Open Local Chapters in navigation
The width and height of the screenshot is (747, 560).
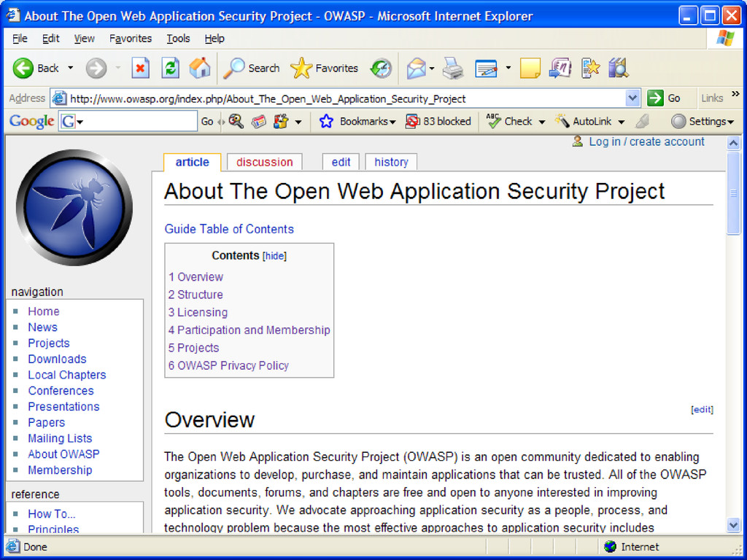coord(66,375)
